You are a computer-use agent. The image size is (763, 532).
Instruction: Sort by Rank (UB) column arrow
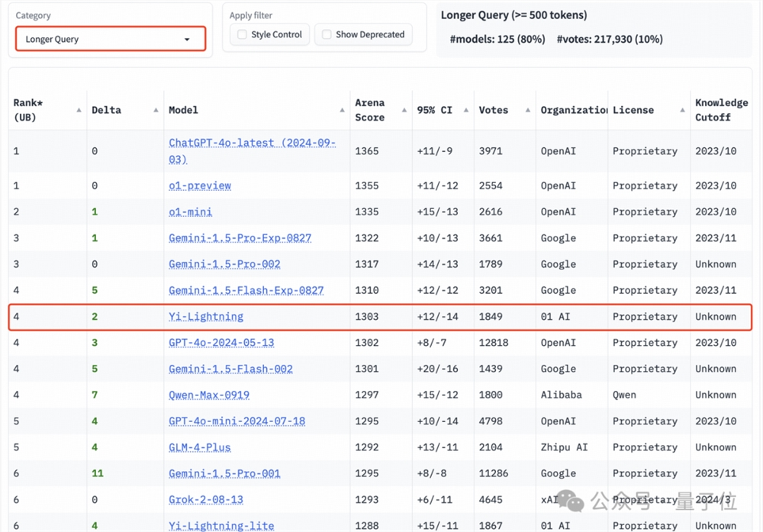coord(79,110)
